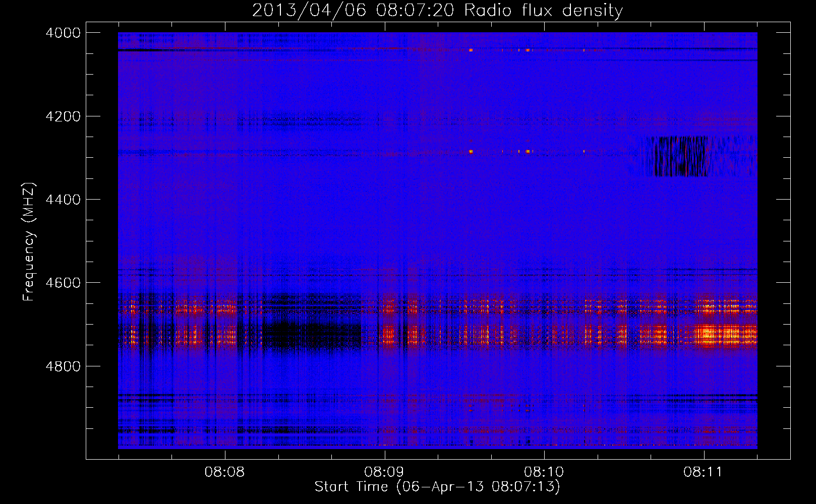Click the 4000 frequency tick label

63,33
